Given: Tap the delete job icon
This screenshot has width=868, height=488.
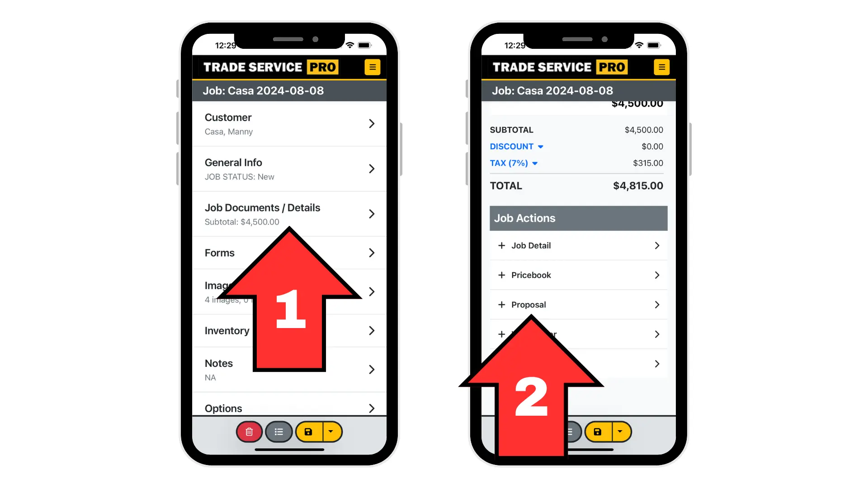Looking at the screenshot, I should click(x=249, y=432).
